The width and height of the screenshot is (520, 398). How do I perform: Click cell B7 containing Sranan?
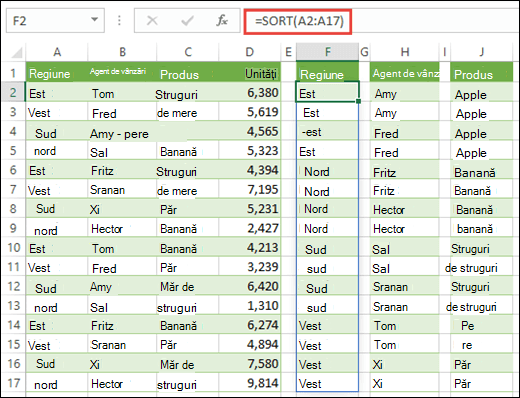pos(122,189)
